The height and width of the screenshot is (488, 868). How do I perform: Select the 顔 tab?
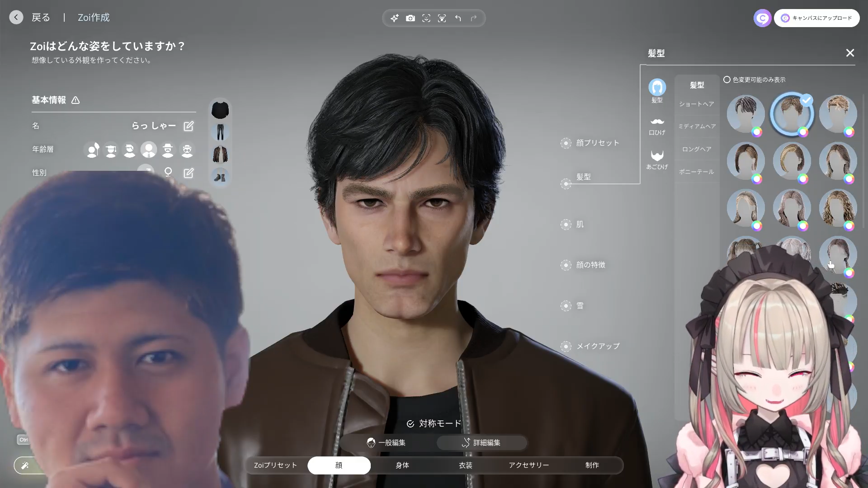click(339, 465)
